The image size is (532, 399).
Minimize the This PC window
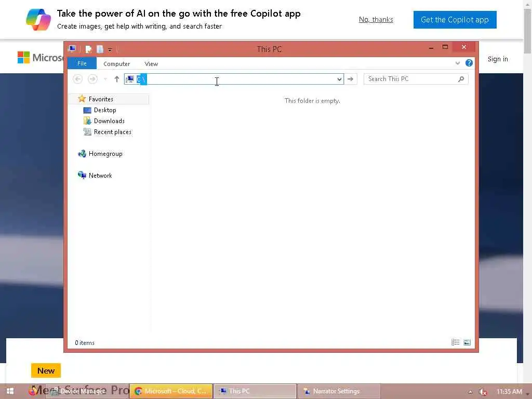click(431, 47)
